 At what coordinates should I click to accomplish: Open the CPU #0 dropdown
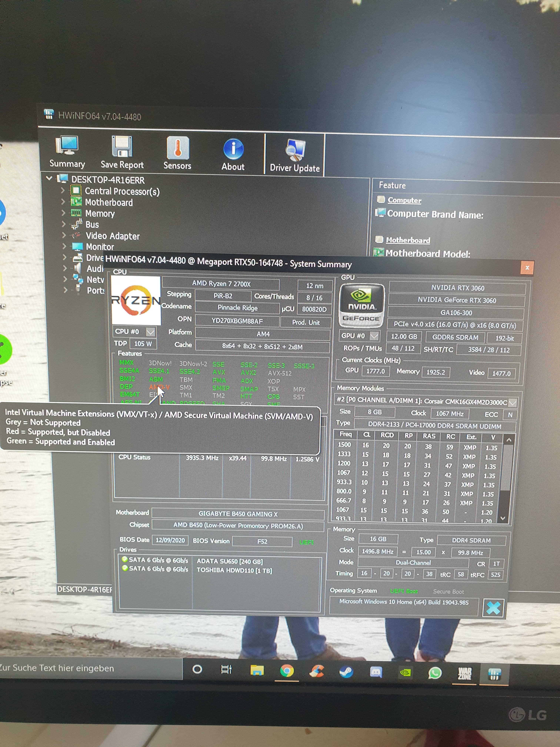pos(151,332)
